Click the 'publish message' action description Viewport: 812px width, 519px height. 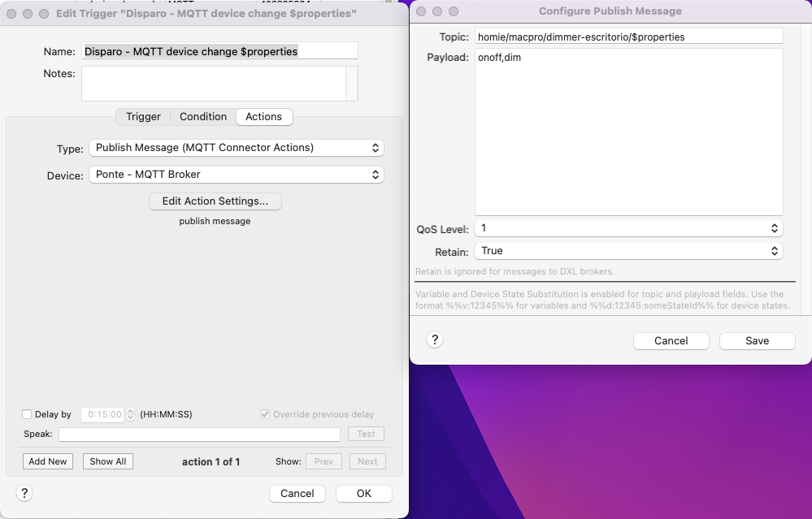215,221
